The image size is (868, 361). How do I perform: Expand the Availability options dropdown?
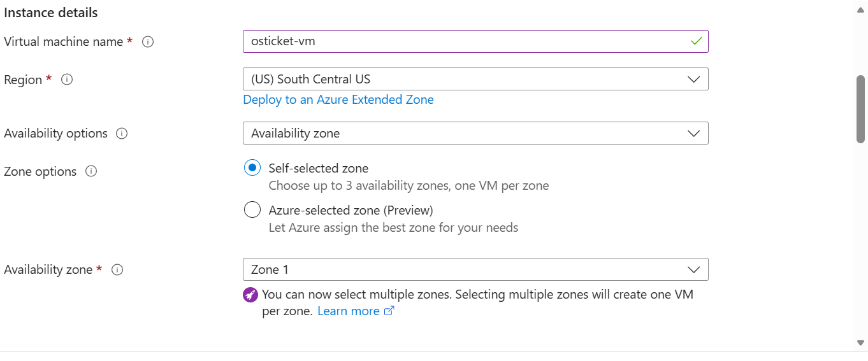[475, 134]
